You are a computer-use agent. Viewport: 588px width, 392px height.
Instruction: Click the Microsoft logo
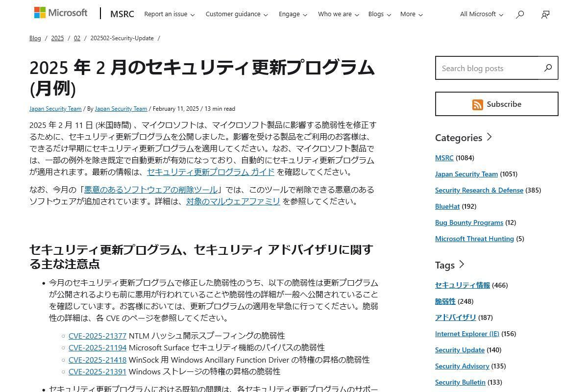[61, 13]
